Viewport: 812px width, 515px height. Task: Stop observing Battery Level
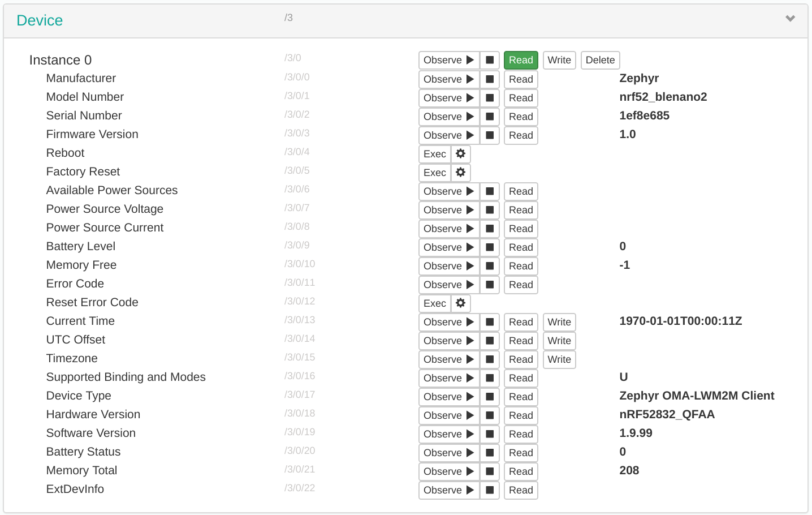pos(490,247)
